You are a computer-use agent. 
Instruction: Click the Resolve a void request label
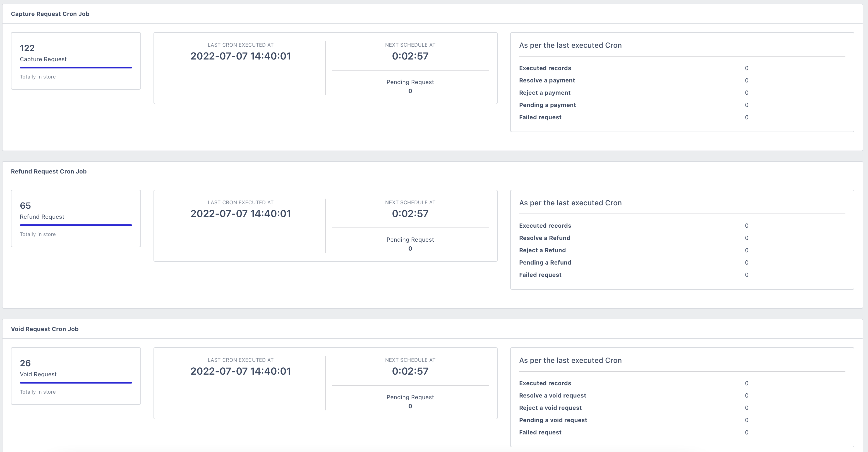tap(552, 395)
